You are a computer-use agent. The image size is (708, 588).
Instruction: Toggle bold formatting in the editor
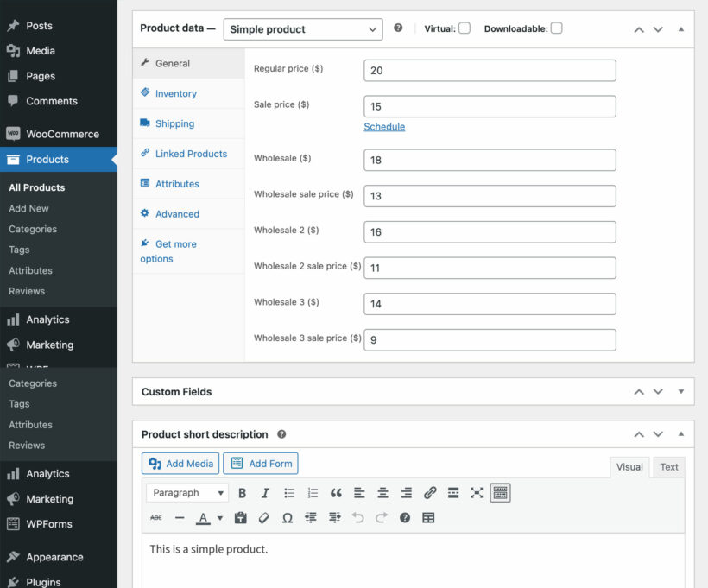242,493
